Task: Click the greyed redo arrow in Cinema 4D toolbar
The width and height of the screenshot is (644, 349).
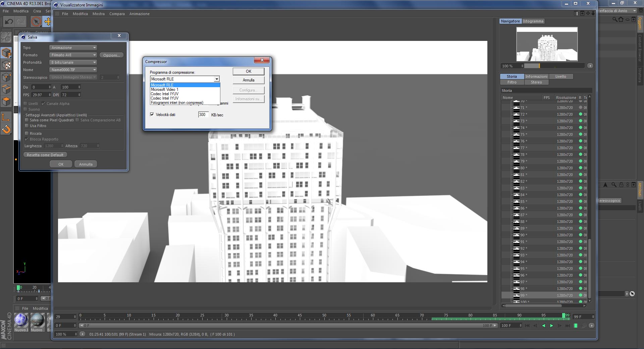Action: coord(20,22)
